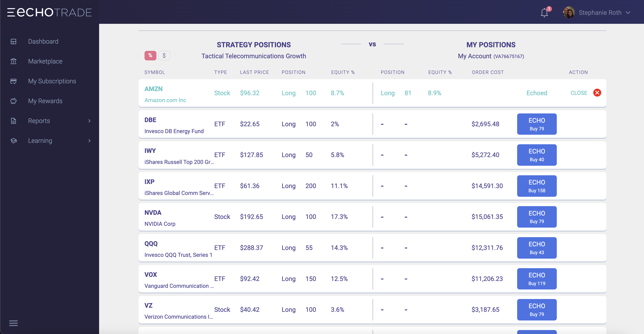644x334 pixels.
Task: Open My Subscriptions section
Action: tap(52, 81)
